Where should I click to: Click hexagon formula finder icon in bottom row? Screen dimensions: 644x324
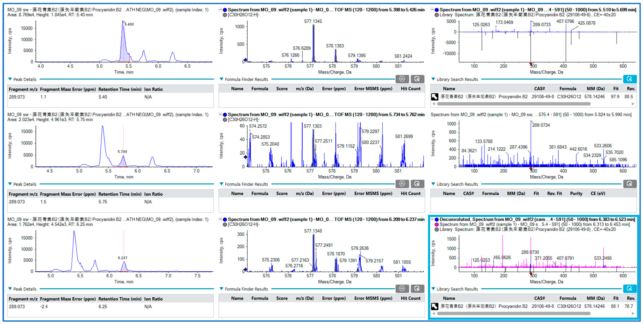(x=402, y=289)
